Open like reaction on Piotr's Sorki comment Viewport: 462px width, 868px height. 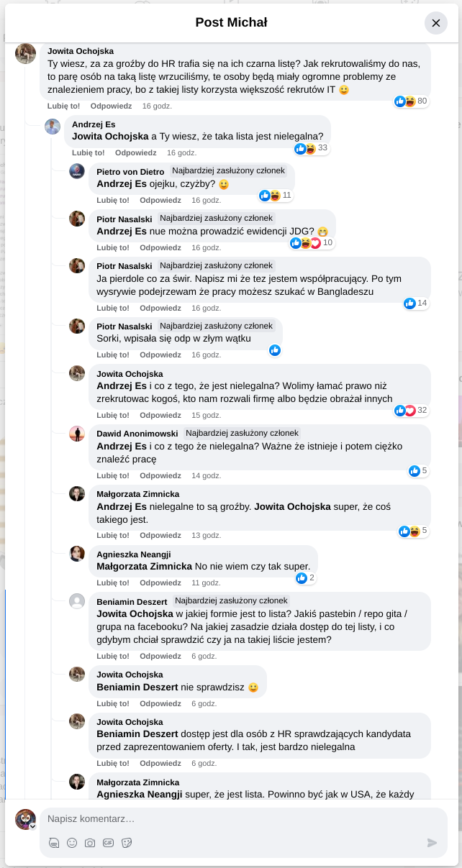tap(275, 350)
